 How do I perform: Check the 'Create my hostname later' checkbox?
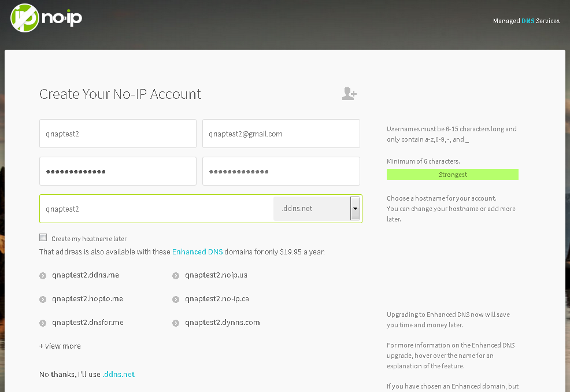click(43, 238)
